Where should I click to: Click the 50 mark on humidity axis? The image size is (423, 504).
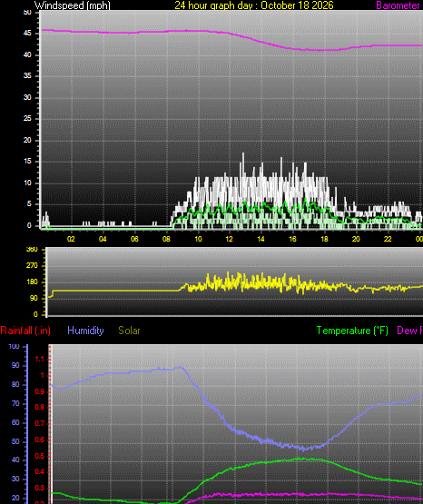tap(15, 441)
